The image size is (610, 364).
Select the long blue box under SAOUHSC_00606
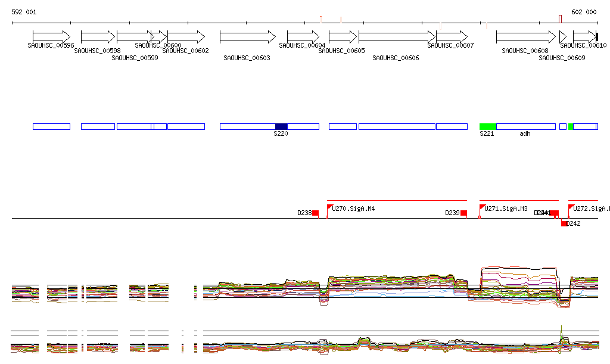pos(397,126)
